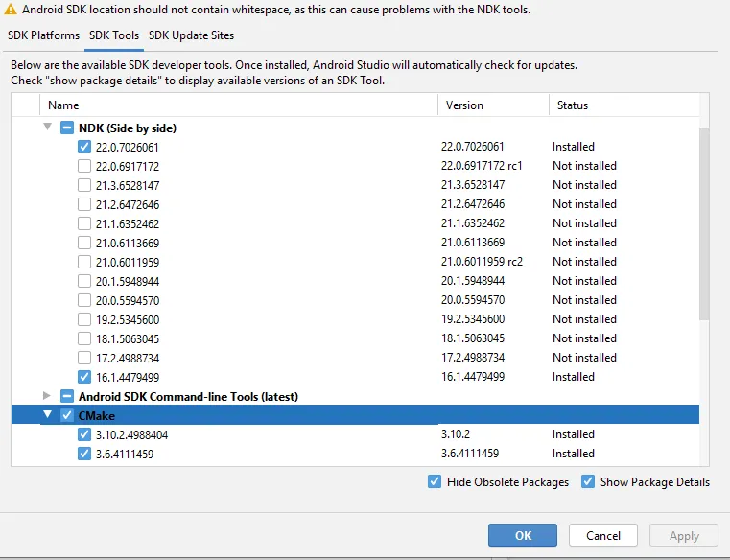This screenshot has width=730, height=560.
Task: Click Not installed status for 17.2.4988734
Action: pyautogui.click(x=584, y=357)
